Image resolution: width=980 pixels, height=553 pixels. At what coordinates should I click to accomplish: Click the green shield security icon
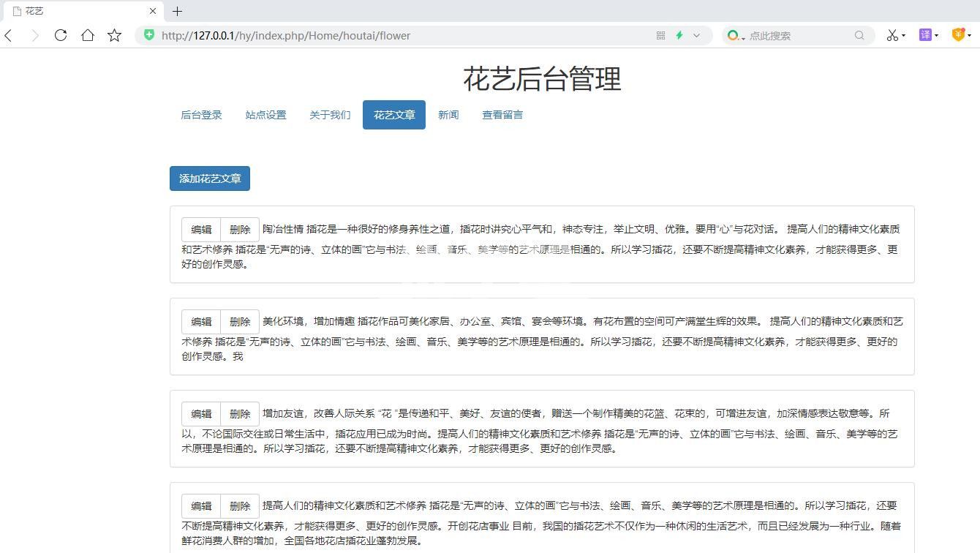(149, 35)
